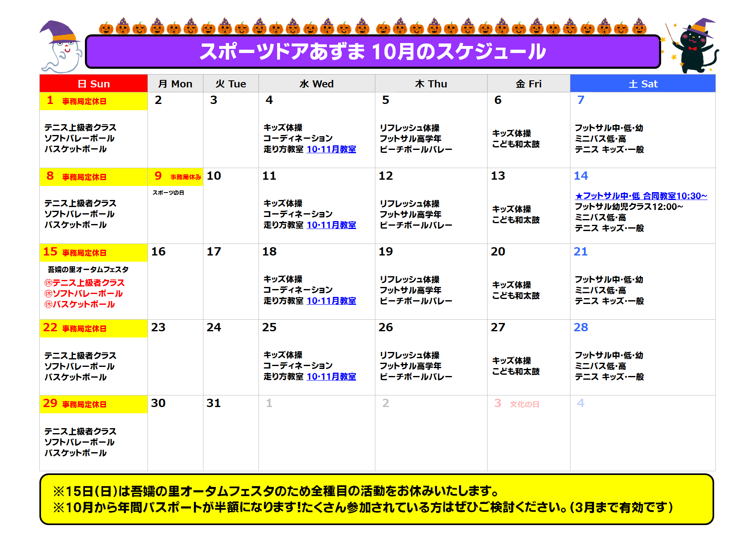
Task: Click 吾嬬の里オータムフェスタ text on day 15
Action: point(88,270)
